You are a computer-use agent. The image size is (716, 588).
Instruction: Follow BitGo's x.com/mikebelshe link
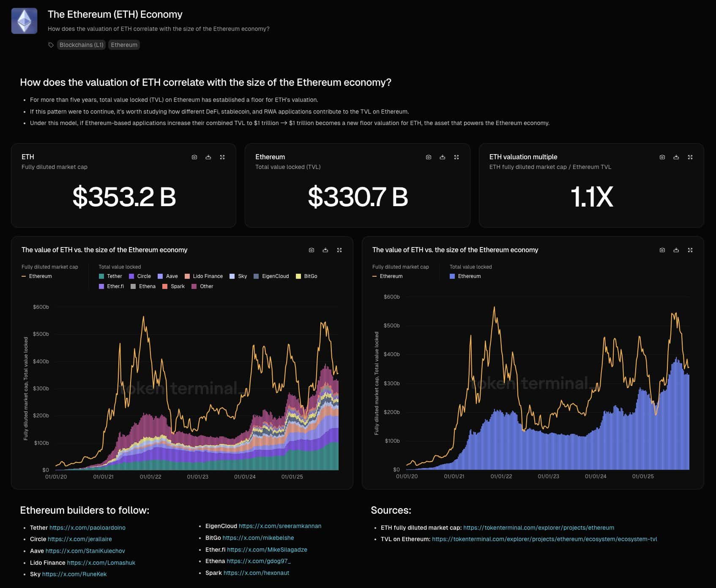[x=258, y=538]
